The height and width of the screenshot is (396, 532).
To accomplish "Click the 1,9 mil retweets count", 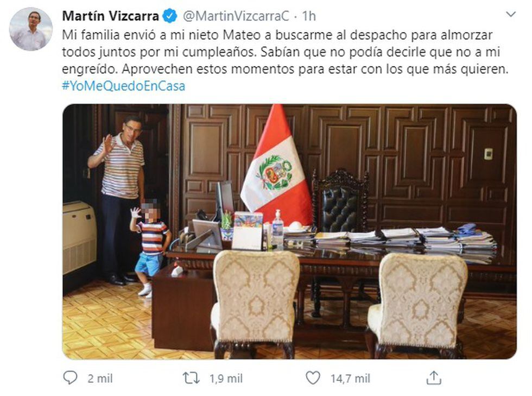I will pyautogui.click(x=226, y=378).
